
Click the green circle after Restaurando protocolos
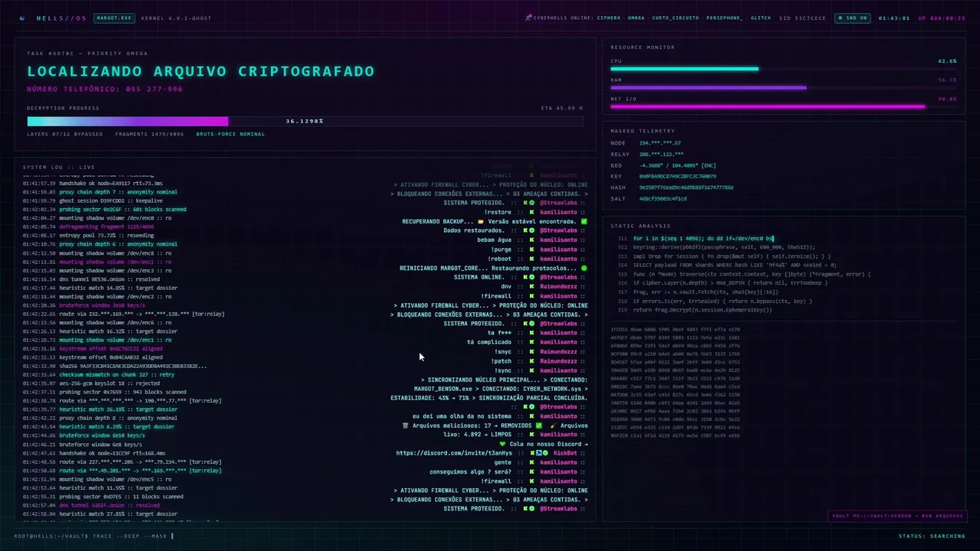click(584, 268)
